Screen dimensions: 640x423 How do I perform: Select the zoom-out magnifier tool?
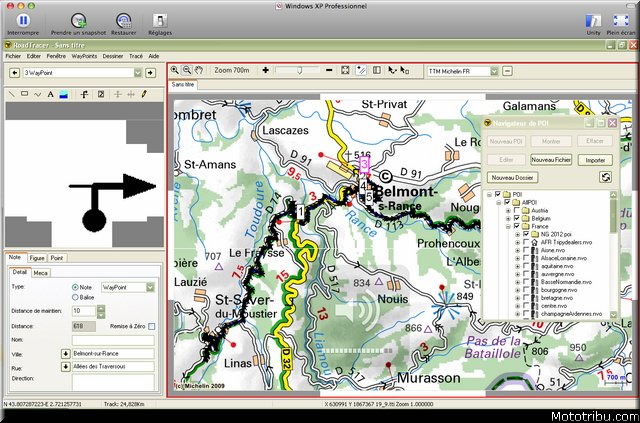pyautogui.click(x=187, y=70)
